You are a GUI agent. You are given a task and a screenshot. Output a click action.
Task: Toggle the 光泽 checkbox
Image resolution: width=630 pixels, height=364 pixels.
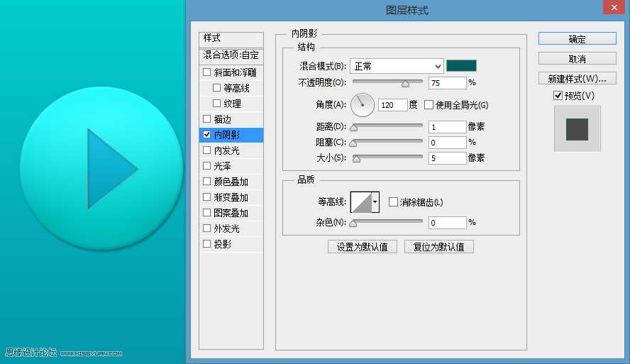point(206,165)
